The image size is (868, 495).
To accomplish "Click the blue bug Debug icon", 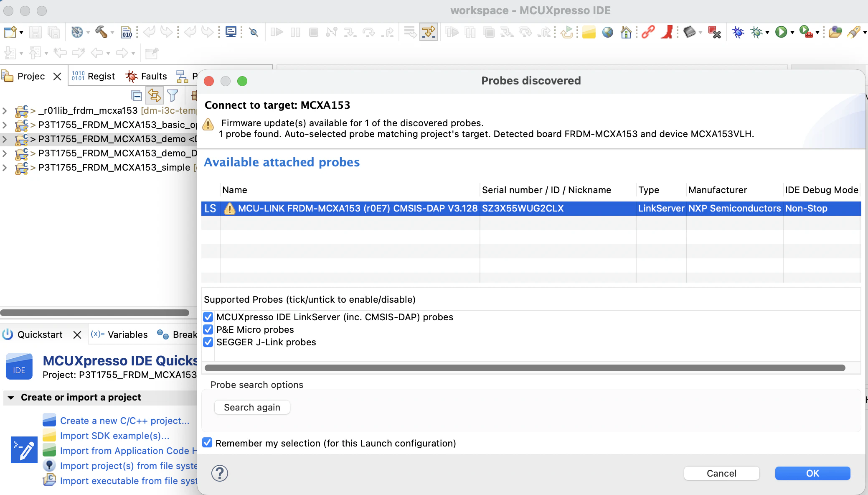I will (x=738, y=32).
